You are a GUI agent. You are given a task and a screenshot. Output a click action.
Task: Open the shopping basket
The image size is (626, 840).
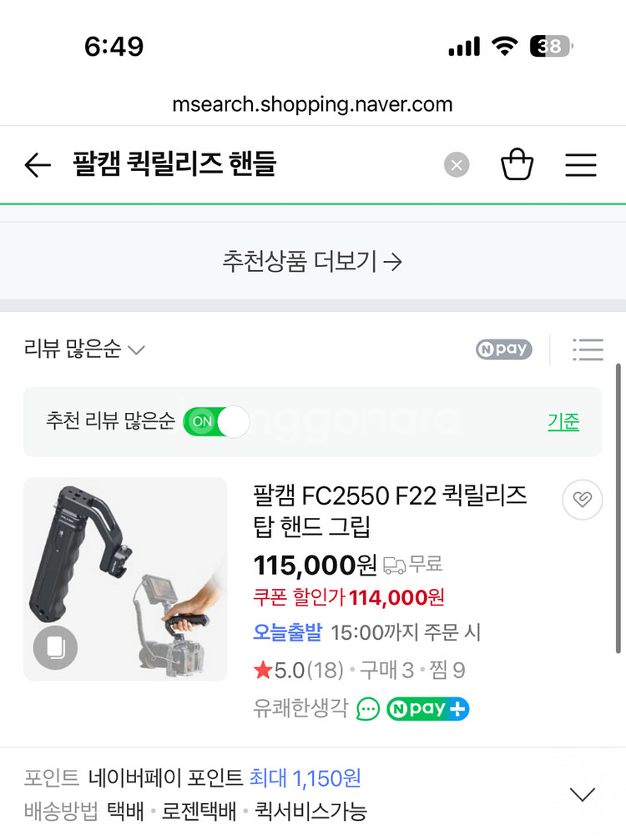[x=517, y=164]
